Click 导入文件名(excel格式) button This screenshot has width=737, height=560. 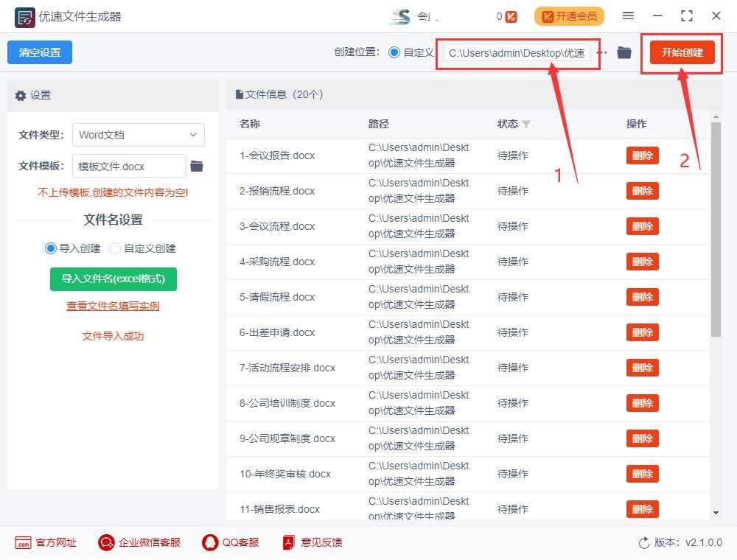coord(113,279)
